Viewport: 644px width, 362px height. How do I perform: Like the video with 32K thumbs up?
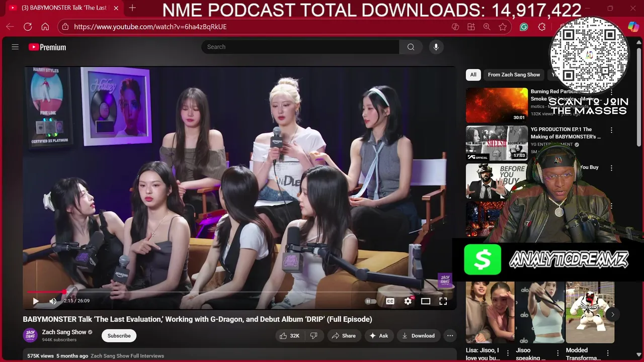(x=289, y=336)
